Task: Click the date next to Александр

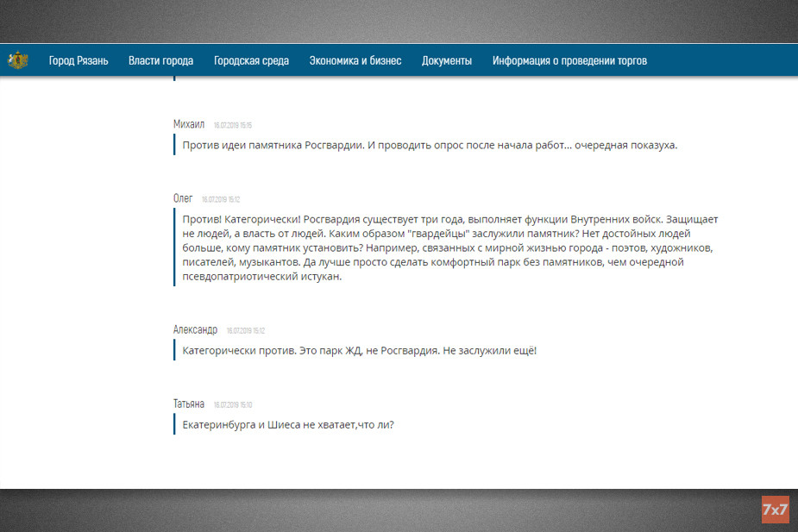Action: pos(246,330)
